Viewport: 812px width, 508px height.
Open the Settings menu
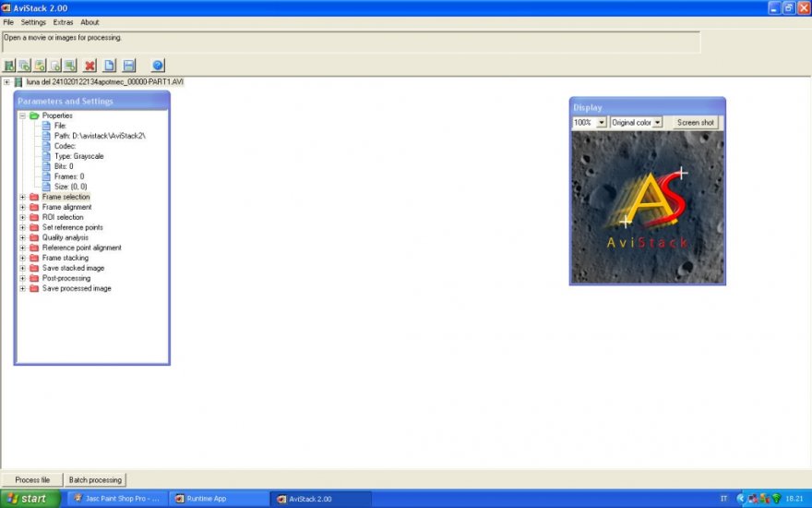pyautogui.click(x=33, y=22)
